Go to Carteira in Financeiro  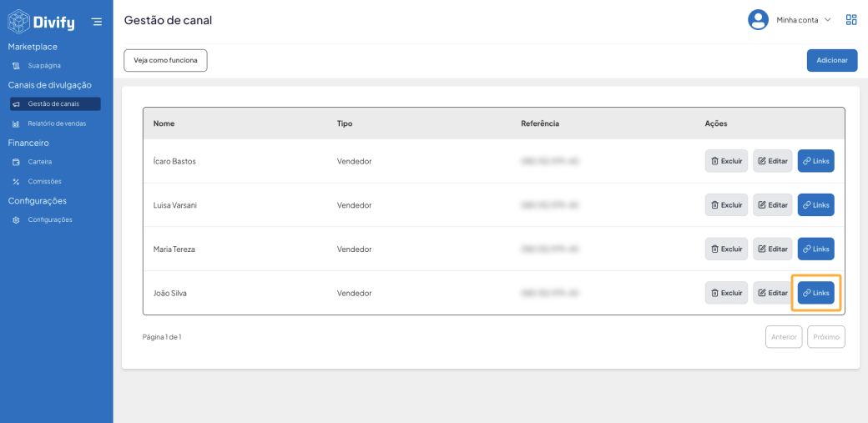pos(39,162)
